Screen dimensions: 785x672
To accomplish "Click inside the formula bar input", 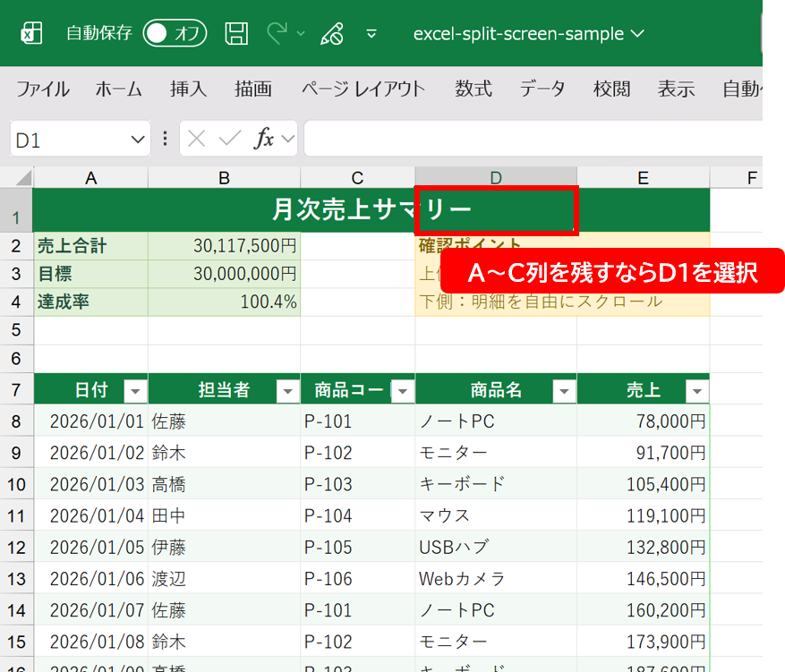I will (533, 139).
